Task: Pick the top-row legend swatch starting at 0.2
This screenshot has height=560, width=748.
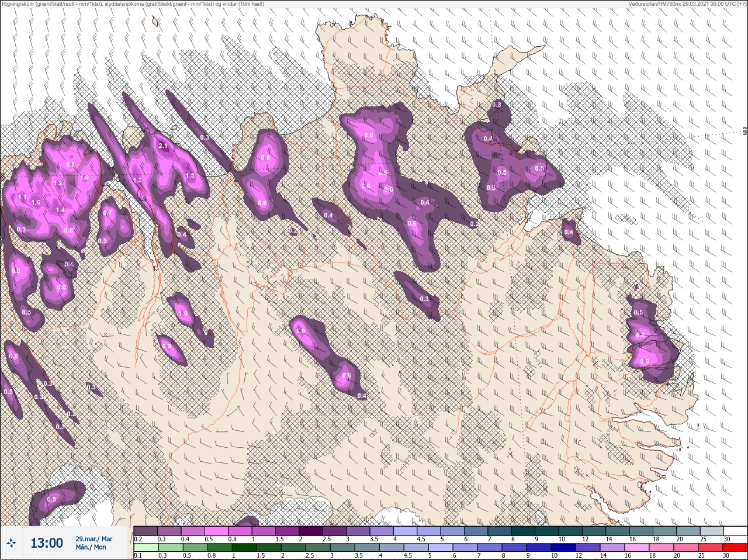Action: (146, 531)
